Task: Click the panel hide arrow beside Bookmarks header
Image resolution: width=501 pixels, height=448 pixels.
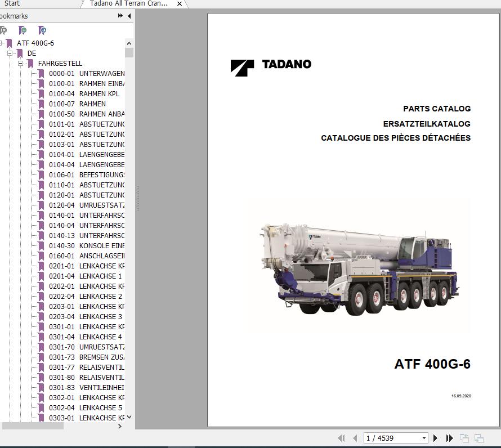Action: pyautogui.click(x=128, y=16)
